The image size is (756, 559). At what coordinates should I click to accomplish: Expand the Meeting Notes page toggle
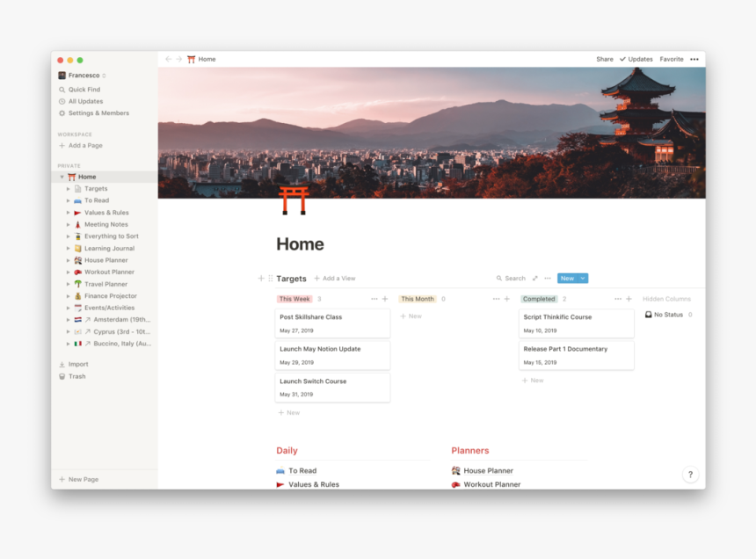tap(68, 224)
